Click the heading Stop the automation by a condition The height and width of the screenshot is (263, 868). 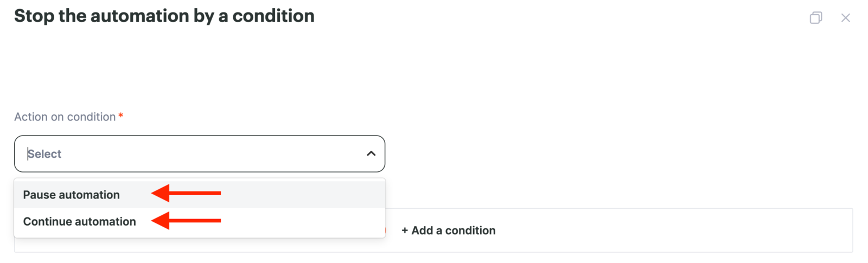click(x=164, y=16)
